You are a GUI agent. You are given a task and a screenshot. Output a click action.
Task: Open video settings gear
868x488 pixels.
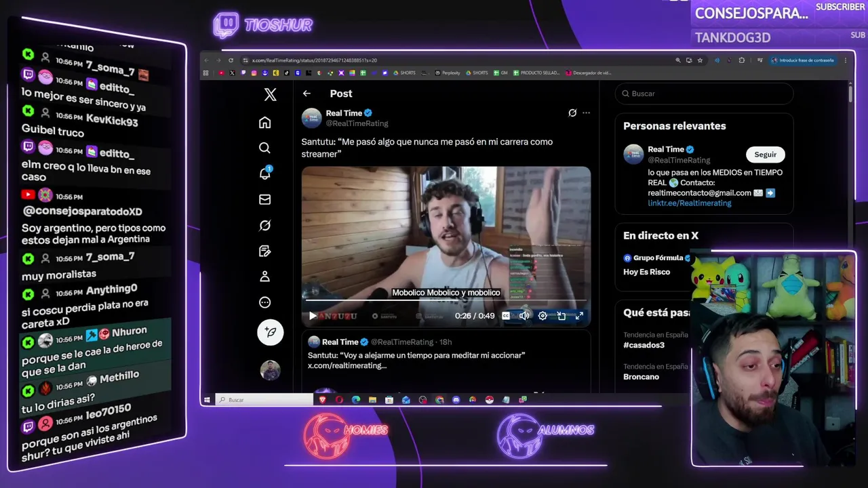coord(542,316)
